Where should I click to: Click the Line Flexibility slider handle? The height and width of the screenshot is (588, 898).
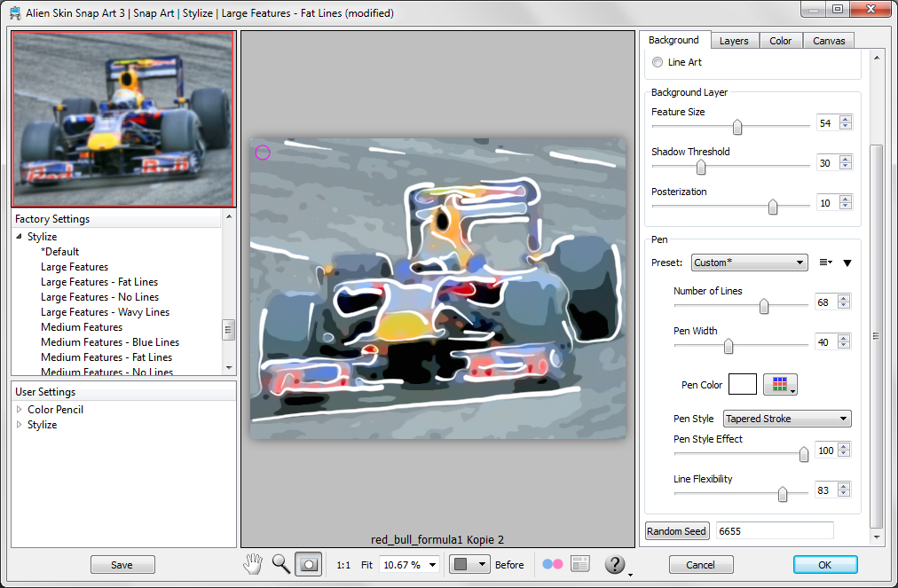(x=783, y=494)
